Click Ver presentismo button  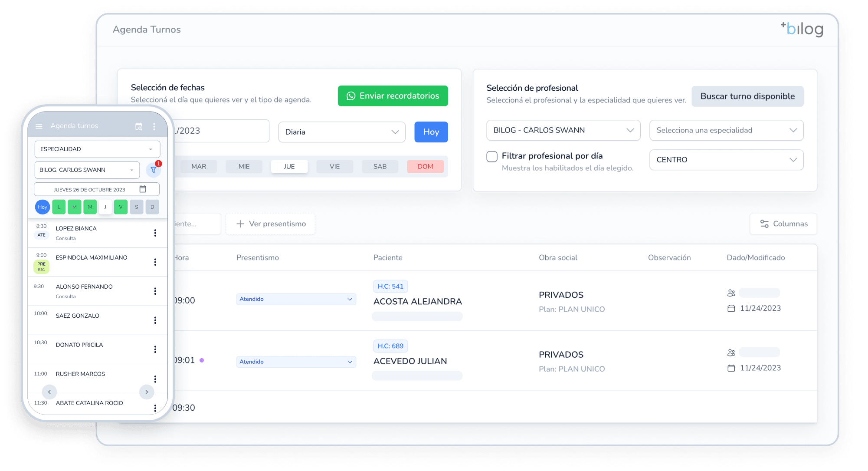(271, 224)
